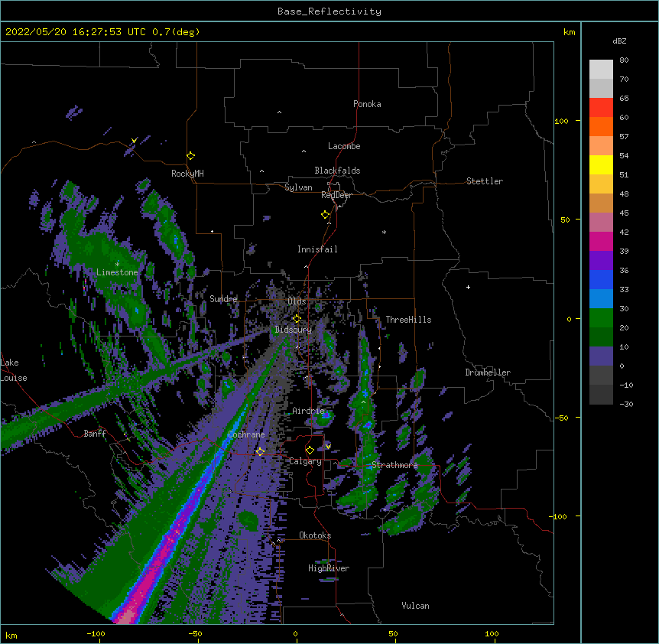Click the 0 tick on horizontal axis
Viewport: 659px width, 644px height.
point(295,633)
